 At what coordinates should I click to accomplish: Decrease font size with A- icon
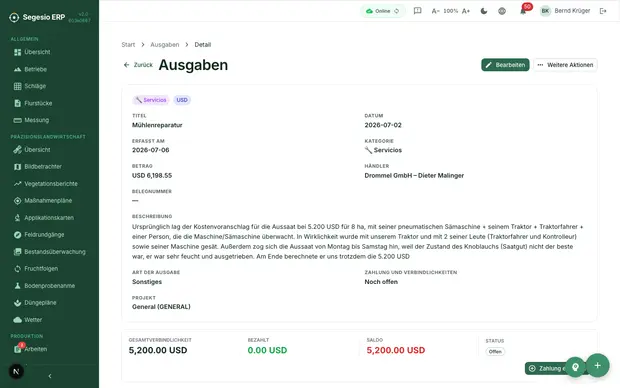(435, 11)
